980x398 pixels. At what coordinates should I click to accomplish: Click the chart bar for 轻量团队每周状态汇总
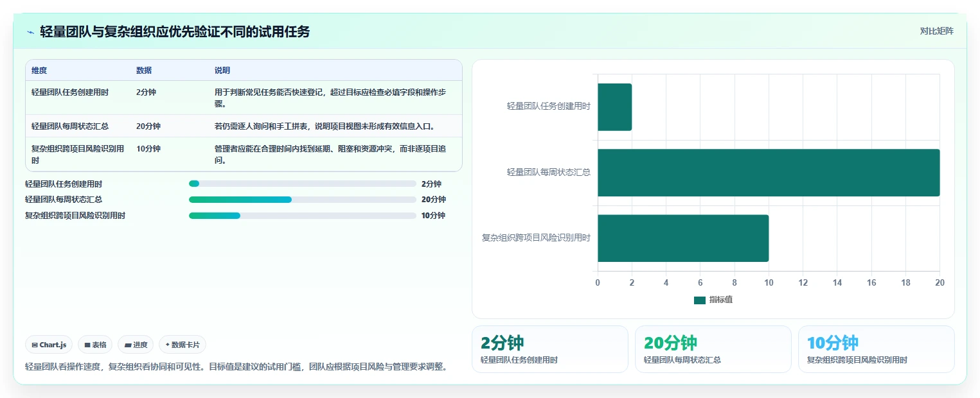tap(769, 173)
